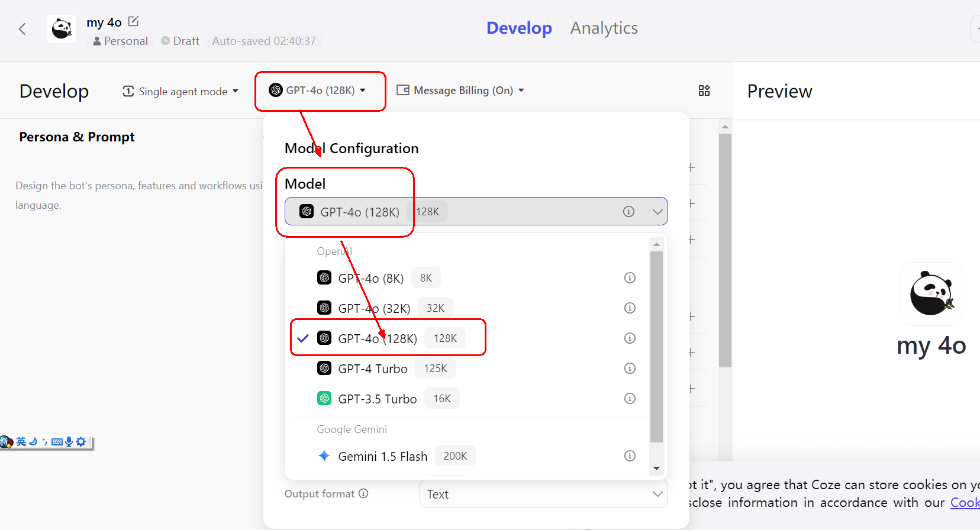Viewport: 980px width, 530px height.
Task: Expand the Model selection combo box
Action: 476,211
